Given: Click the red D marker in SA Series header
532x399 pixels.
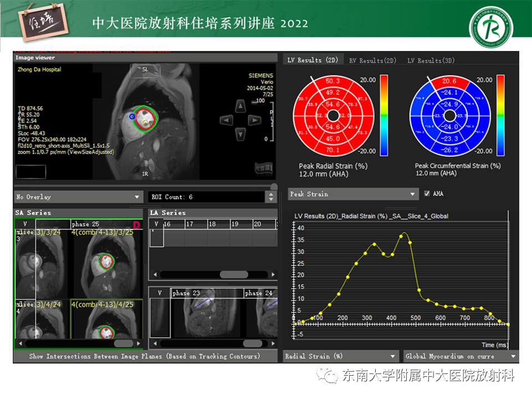Looking at the screenshot, I should (x=136, y=224).
